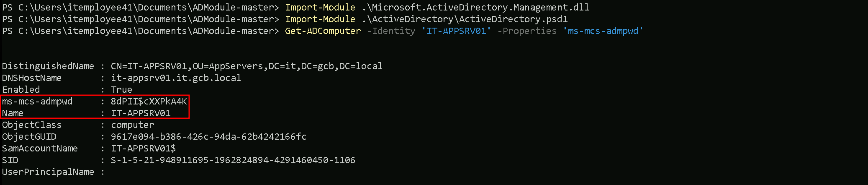
Task: Click the -Identity parameter in the command
Action: [391, 31]
